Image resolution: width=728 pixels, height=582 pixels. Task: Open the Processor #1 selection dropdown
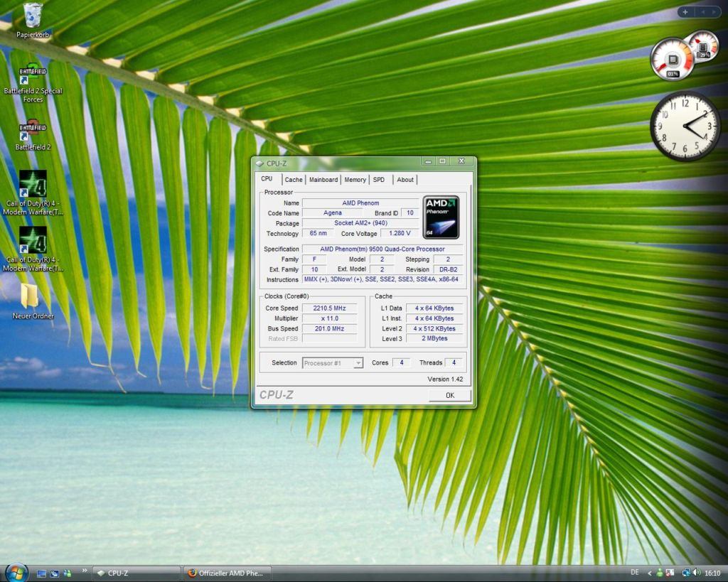(x=333, y=363)
